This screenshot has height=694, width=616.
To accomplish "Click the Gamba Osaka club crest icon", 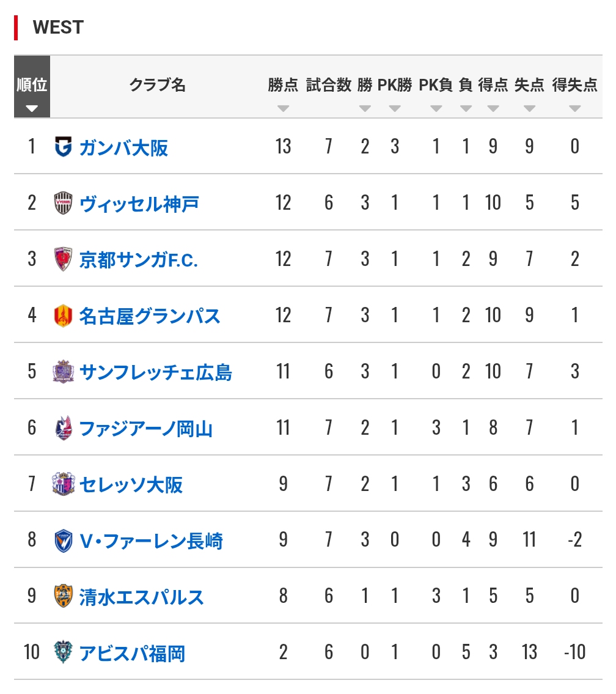I will (x=63, y=147).
